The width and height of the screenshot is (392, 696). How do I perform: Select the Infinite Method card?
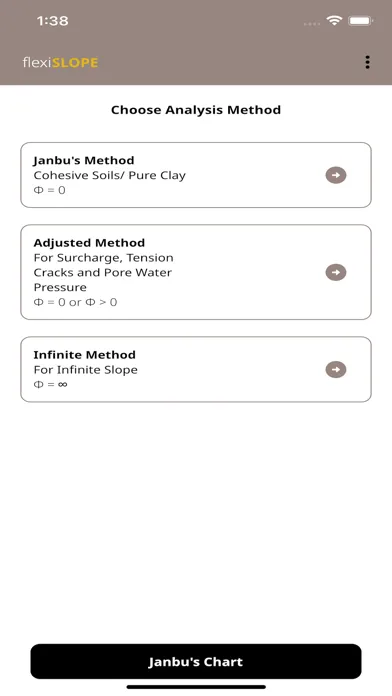click(x=196, y=369)
